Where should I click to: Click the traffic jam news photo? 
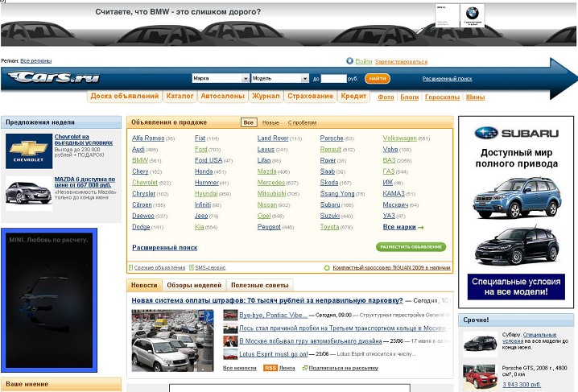(x=172, y=340)
